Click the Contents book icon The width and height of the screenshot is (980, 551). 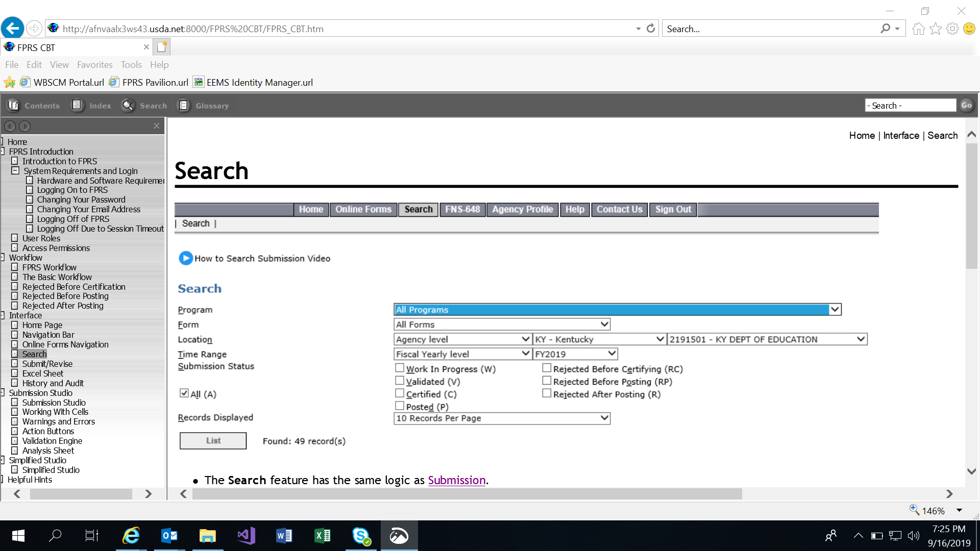pyautogui.click(x=13, y=106)
